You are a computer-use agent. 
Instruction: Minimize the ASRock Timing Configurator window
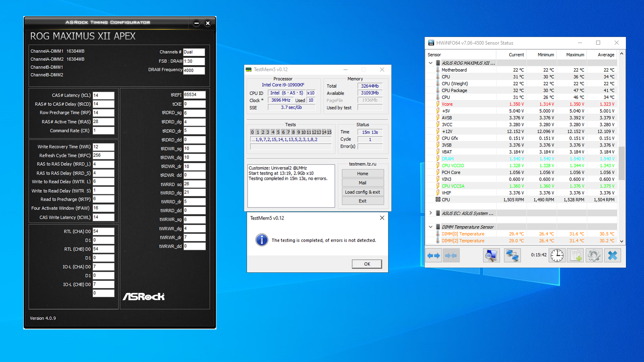pos(196,23)
